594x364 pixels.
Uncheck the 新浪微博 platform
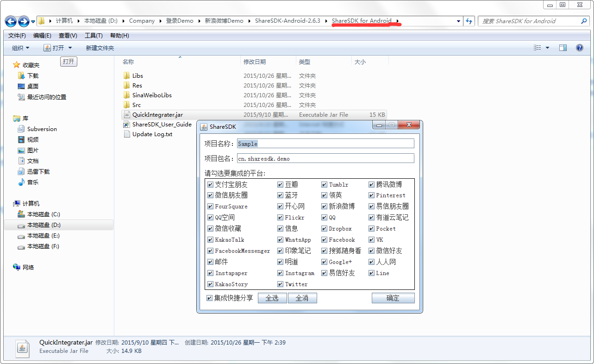pyautogui.click(x=325, y=207)
